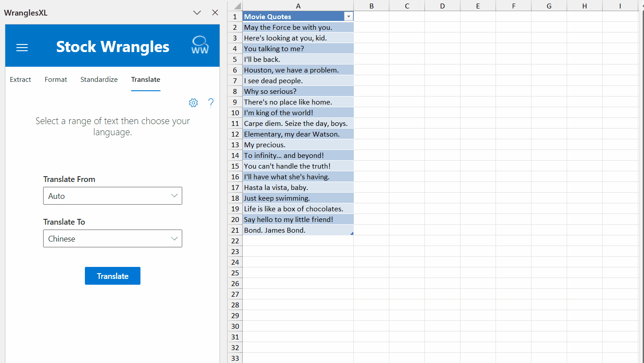Expand the Translate From dropdown
This screenshot has width=644, height=363.
pyautogui.click(x=112, y=196)
